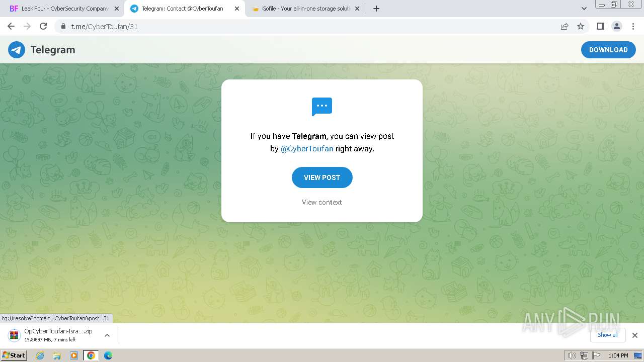
Task: Open Action Center flag icon
Action: [x=596, y=355]
